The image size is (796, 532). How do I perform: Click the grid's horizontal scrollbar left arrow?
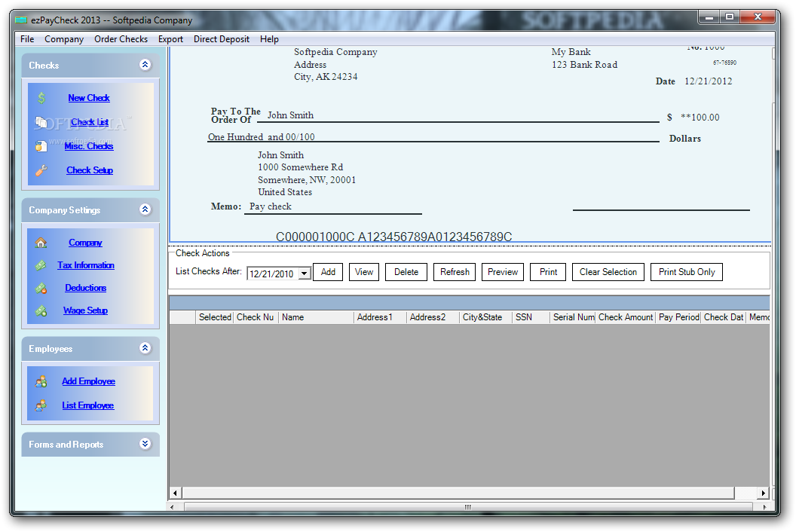[175, 493]
